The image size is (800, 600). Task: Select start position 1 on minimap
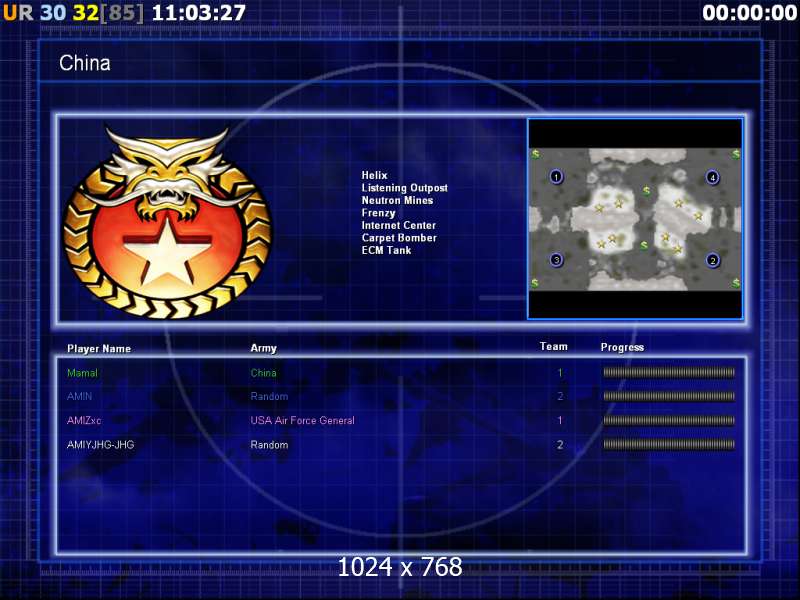[556, 177]
